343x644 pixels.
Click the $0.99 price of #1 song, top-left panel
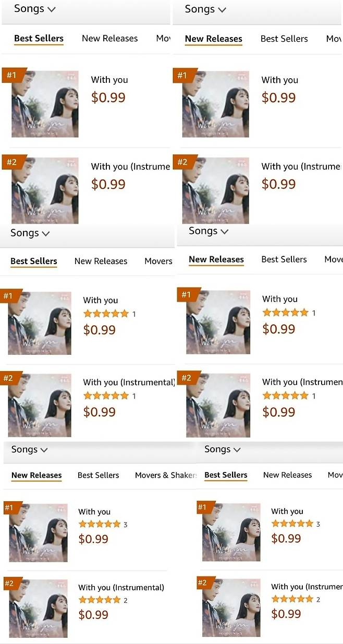point(108,97)
